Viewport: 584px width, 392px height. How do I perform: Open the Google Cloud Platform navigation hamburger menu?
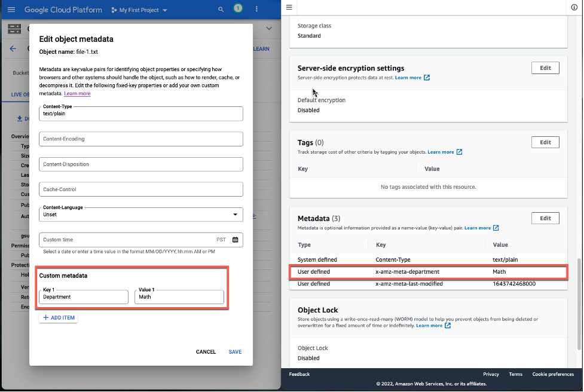pos(11,9)
